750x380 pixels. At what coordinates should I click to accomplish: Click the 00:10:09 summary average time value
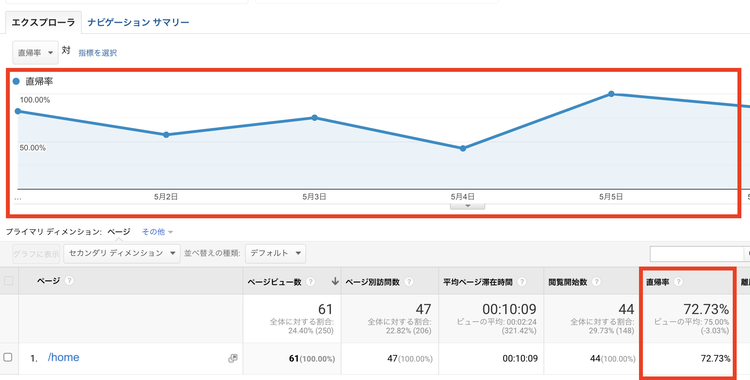(509, 309)
